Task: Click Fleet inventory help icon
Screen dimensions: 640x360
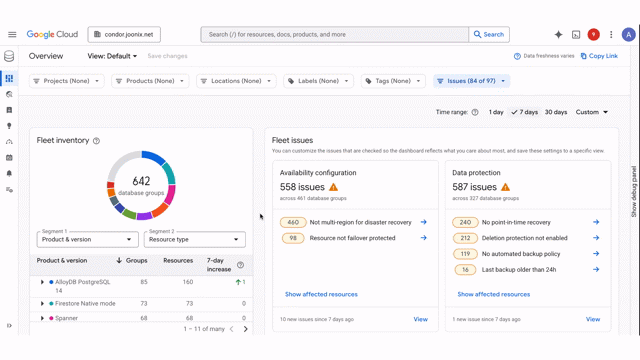Action: click(96, 141)
